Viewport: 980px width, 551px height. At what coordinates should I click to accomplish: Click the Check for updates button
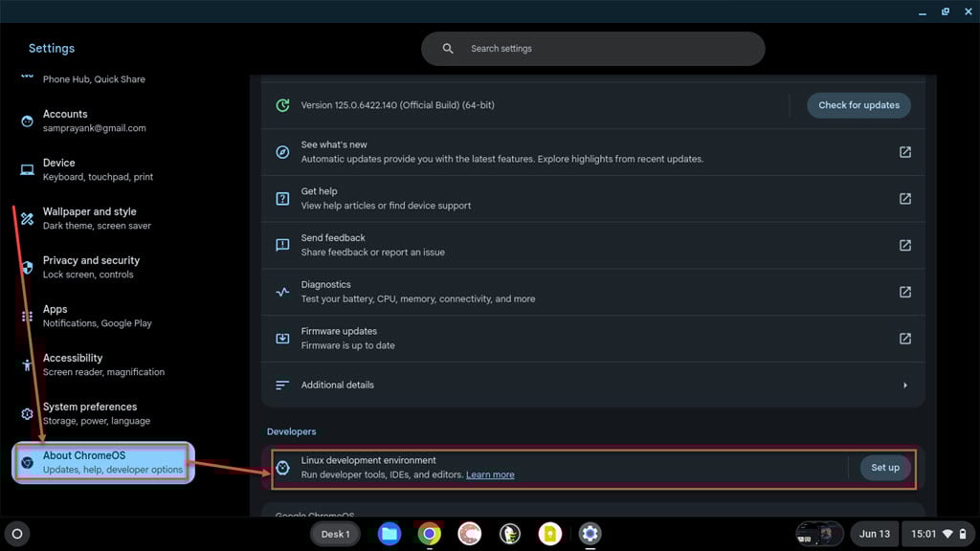858,105
